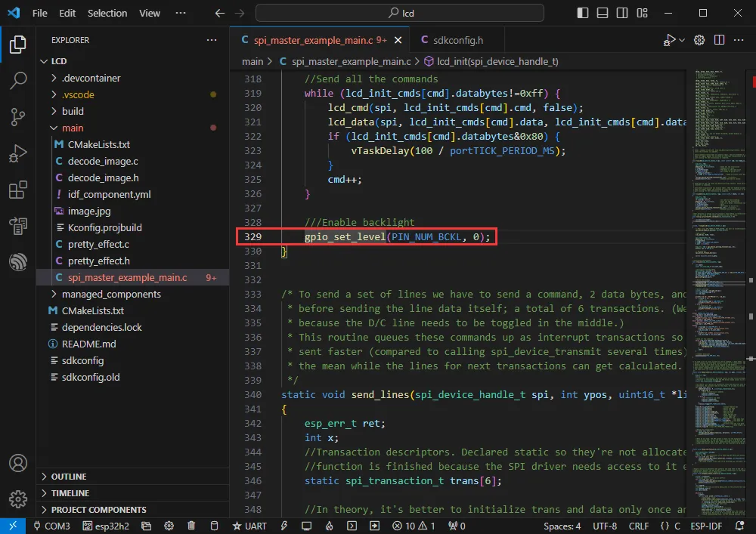The width and height of the screenshot is (756, 534).
Task: Collapse the main folder in Explorer
Action: pos(73,128)
